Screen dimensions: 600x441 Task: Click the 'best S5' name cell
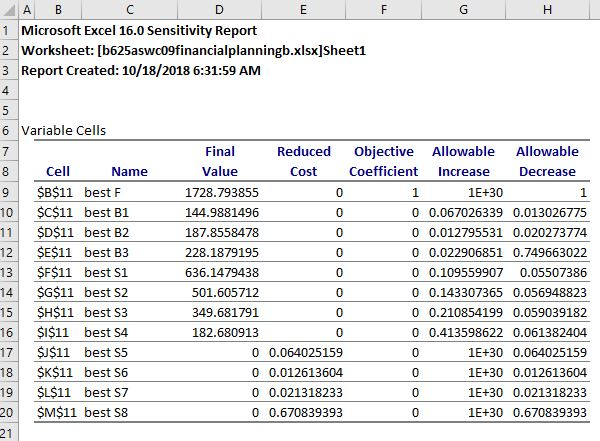(106, 353)
